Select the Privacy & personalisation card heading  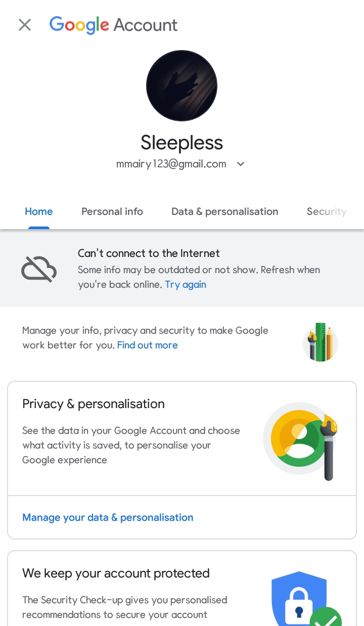(94, 404)
